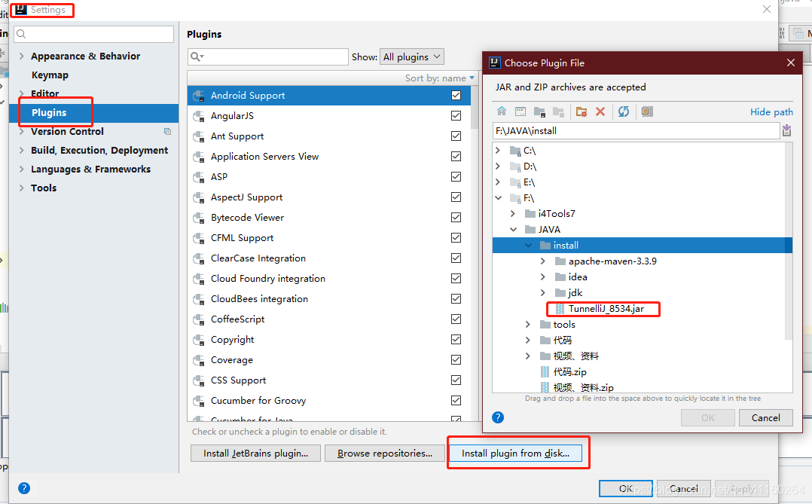Viewport: 812px width, 504px height.
Task: Uncheck Application Servers View checkbox
Action: 456,156
